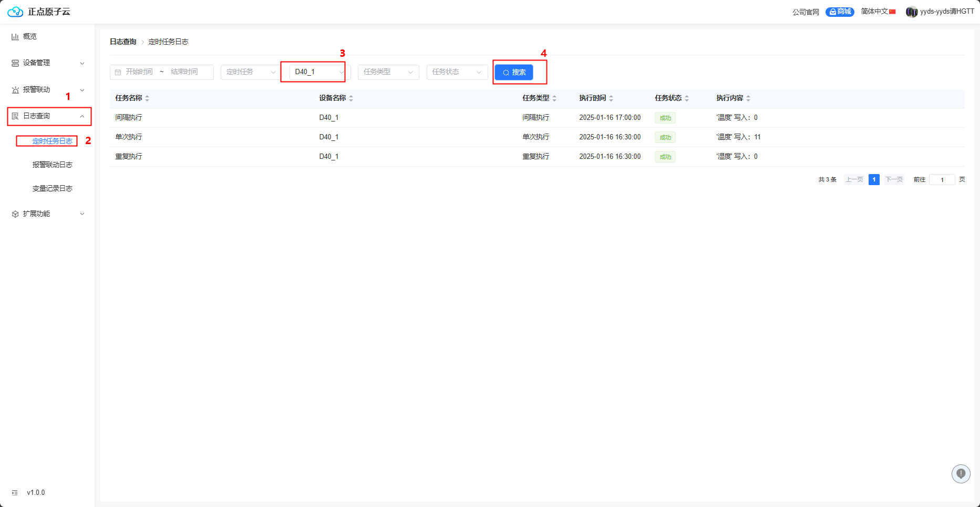Click the 开始时间 date range field
Screen dimensions: 980x507
click(x=139, y=72)
